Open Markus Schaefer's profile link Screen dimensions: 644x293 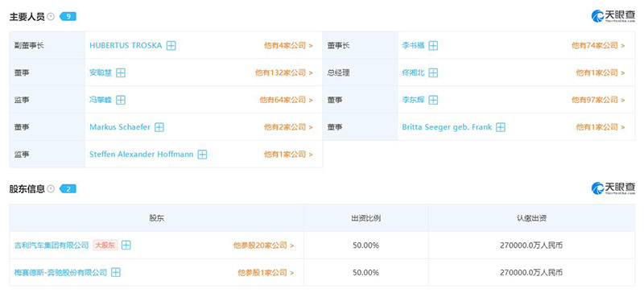[x=120, y=127]
